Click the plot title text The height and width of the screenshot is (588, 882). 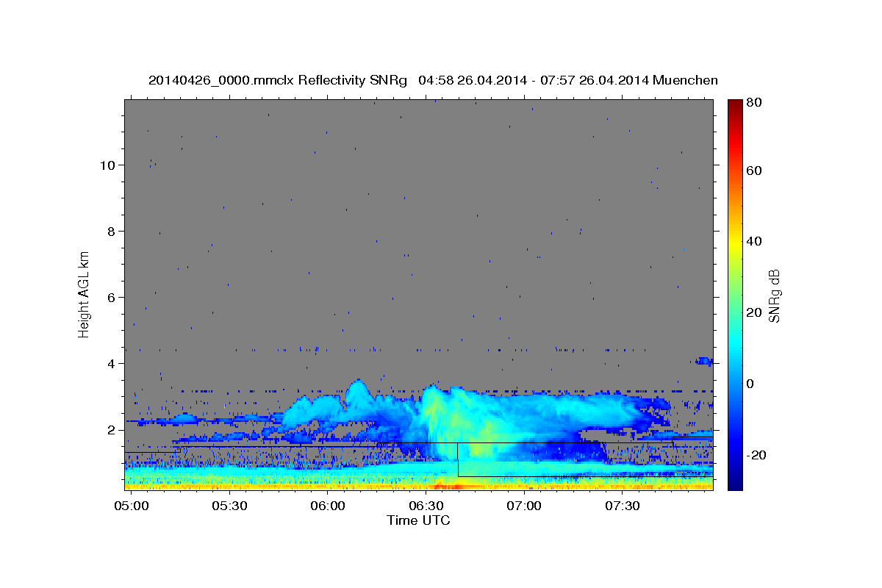(433, 80)
